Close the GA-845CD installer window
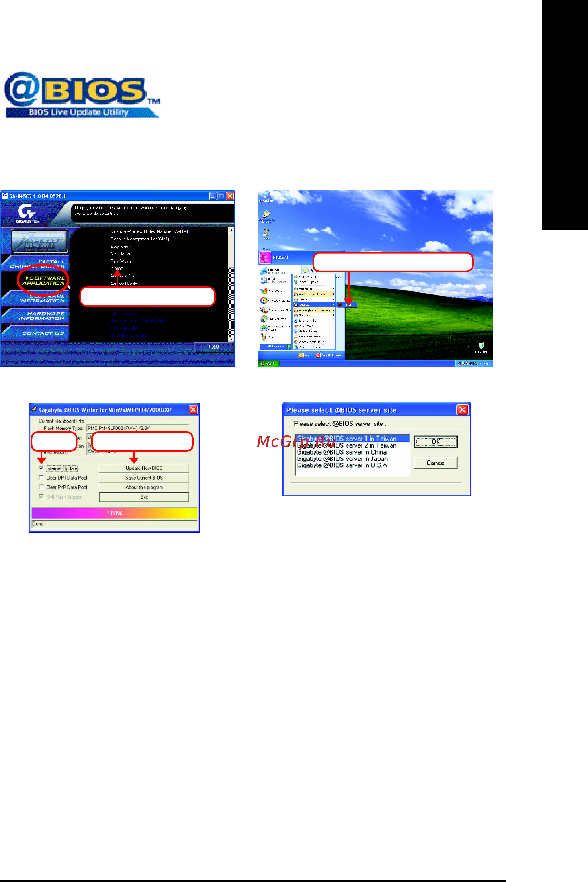Viewport: 588px width, 882px height. point(230,196)
